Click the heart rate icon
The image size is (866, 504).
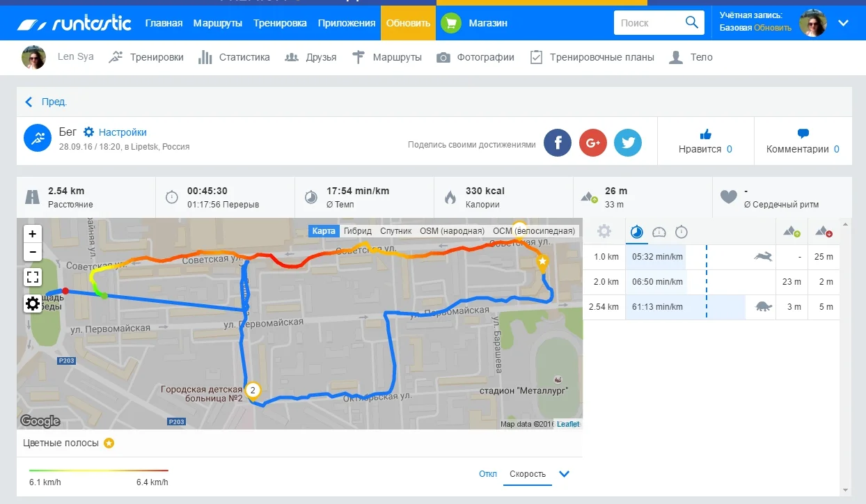(728, 197)
